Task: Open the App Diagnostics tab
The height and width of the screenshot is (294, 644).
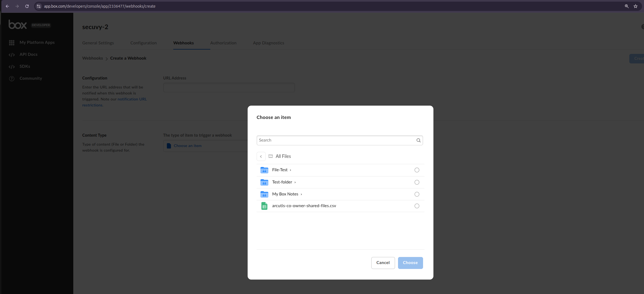Action: 269,43
